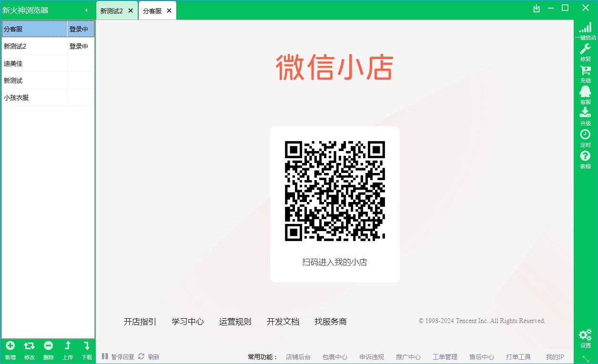Click the 常用功能 label
Viewport: 598px width, 364px height.
263,357
